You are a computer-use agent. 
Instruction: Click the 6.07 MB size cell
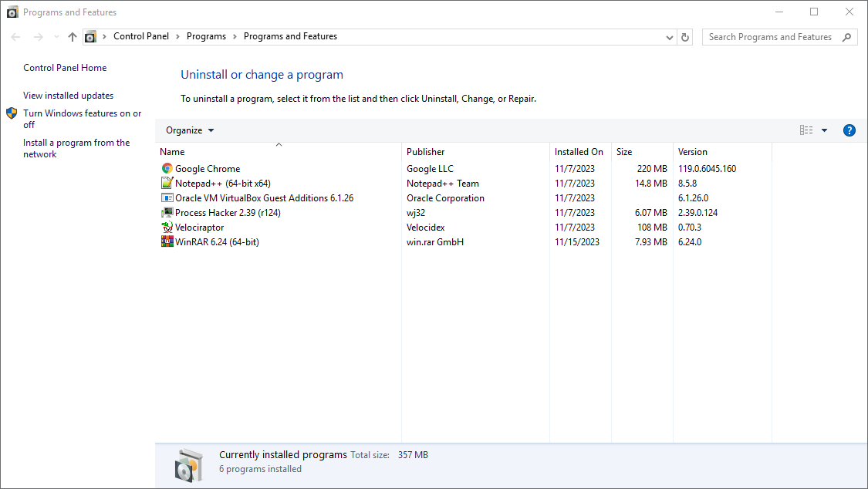pyautogui.click(x=650, y=212)
